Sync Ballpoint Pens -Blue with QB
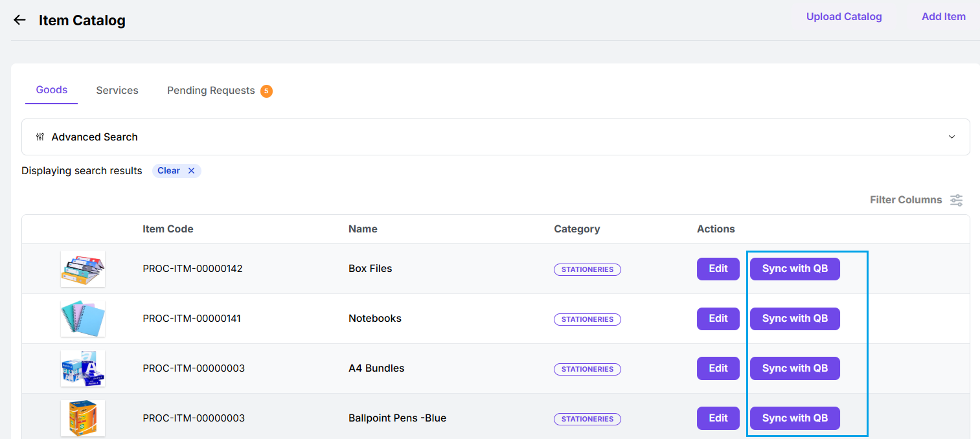 [795, 418]
